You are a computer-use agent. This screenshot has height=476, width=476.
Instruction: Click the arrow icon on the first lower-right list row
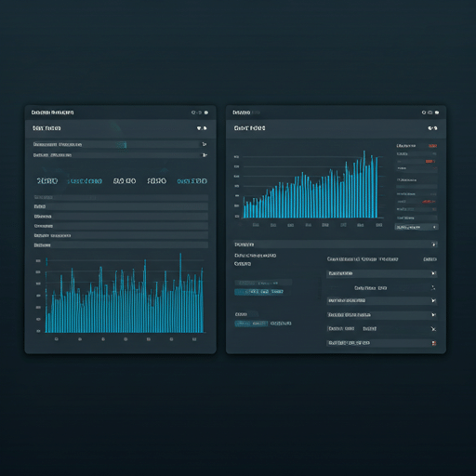(x=433, y=273)
